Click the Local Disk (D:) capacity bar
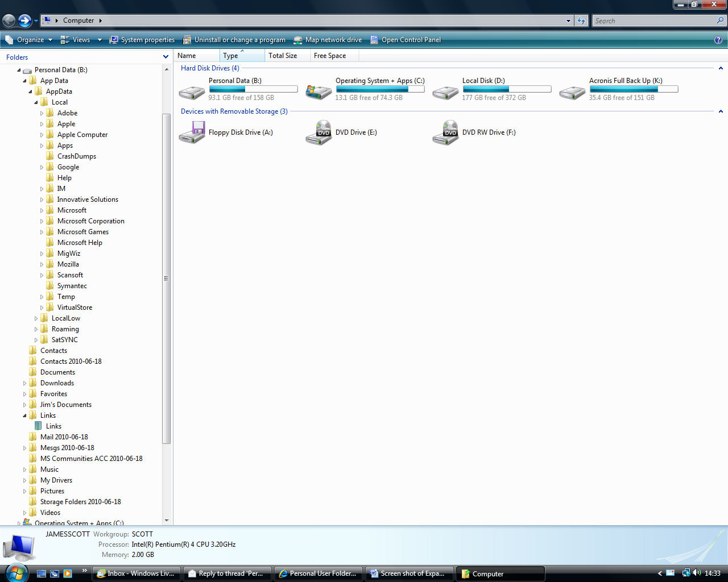Viewport: 728px width, 582px height. pyautogui.click(x=507, y=89)
